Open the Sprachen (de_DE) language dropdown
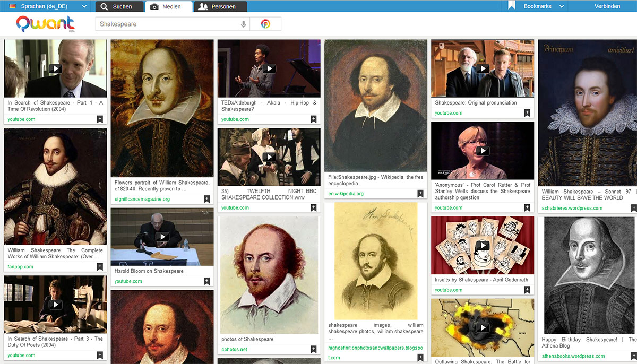Screen dimensions: 637x364 [48, 6]
